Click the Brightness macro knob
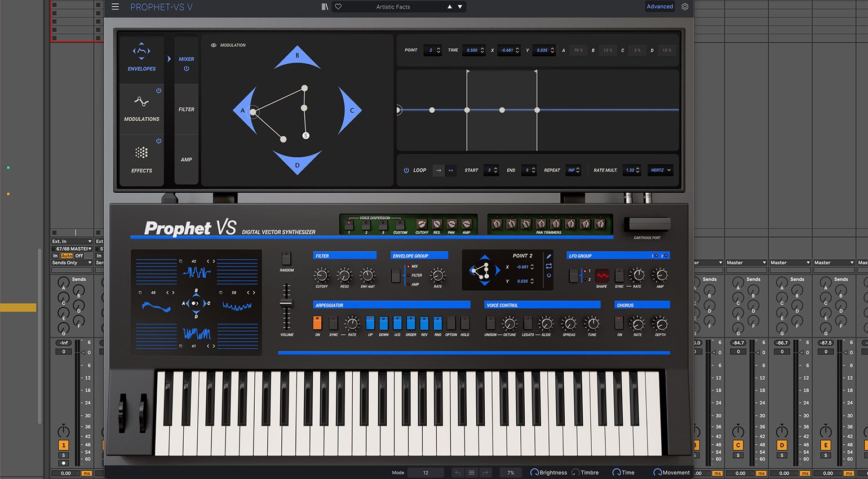Image resolution: width=868 pixels, height=479 pixels. click(x=534, y=473)
